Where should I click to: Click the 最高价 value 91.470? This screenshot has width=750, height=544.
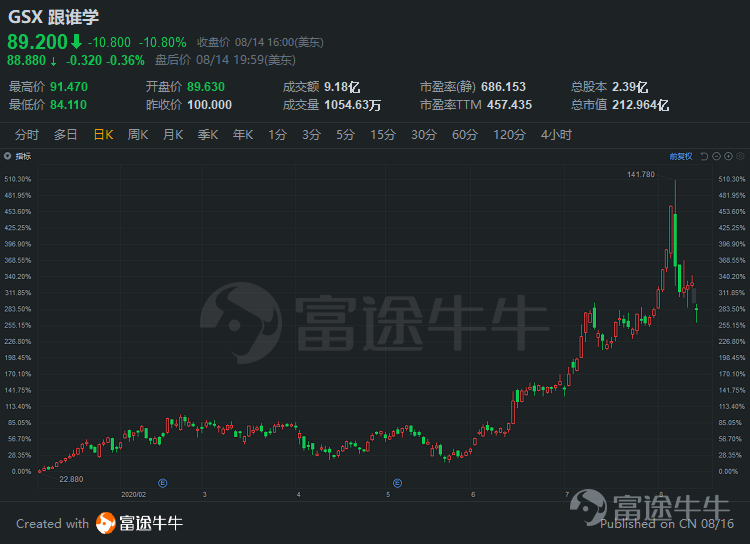coord(69,87)
